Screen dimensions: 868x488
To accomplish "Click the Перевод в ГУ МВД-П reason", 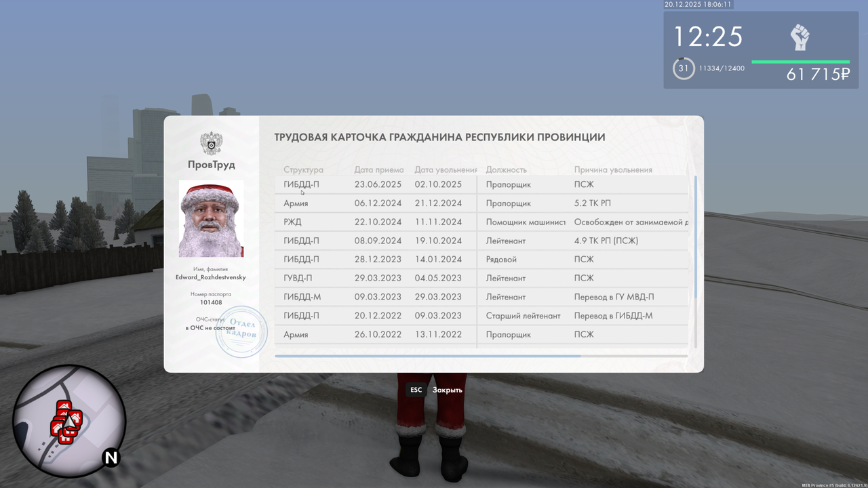I will point(614,297).
